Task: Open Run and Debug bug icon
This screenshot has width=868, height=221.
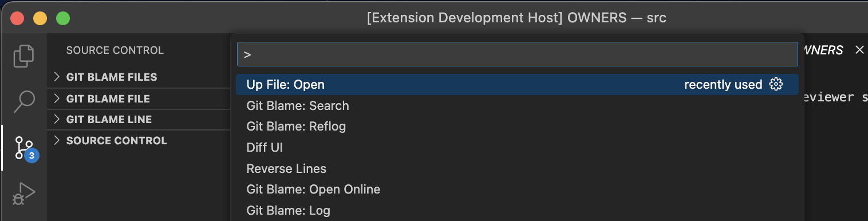Action: 23,194
